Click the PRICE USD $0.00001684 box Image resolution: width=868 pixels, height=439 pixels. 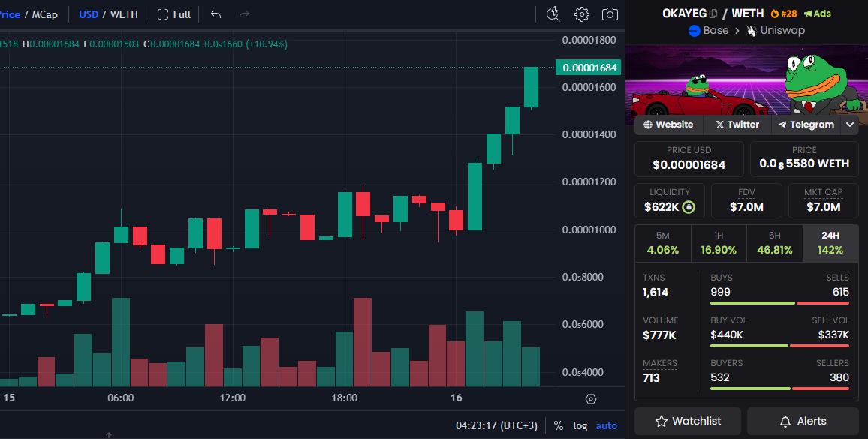pyautogui.click(x=689, y=159)
